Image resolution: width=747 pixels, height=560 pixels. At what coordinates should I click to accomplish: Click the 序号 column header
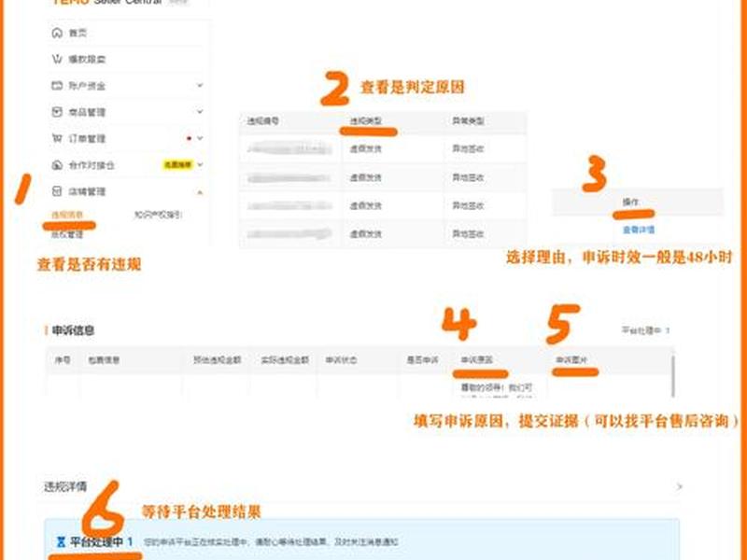point(63,360)
